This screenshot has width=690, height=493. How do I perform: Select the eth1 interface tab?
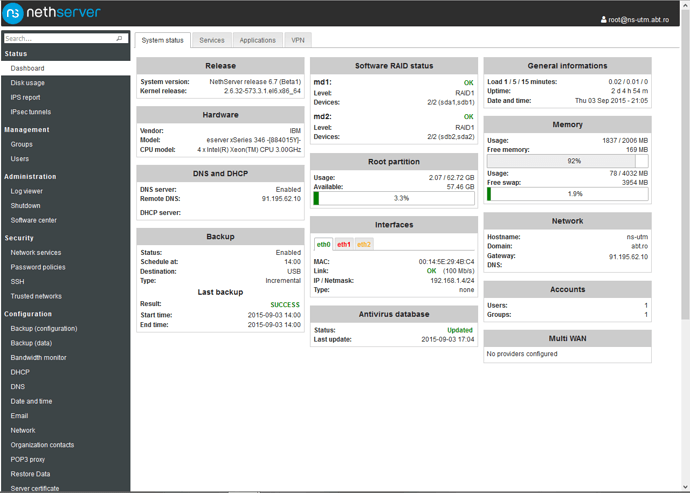coord(344,244)
